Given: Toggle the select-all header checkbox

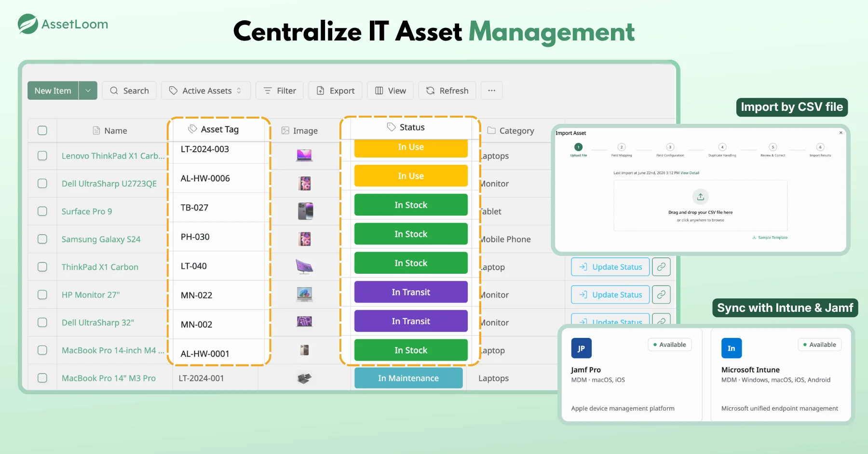Looking at the screenshot, I should pos(42,131).
